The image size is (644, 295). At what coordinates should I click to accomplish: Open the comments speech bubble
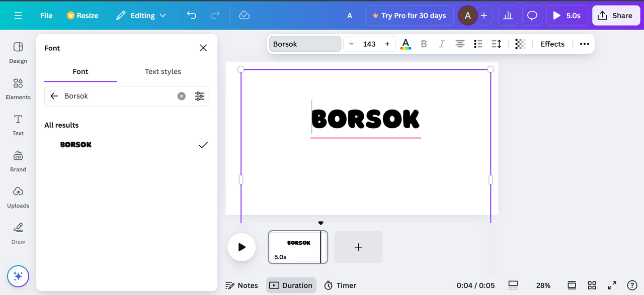(532, 16)
